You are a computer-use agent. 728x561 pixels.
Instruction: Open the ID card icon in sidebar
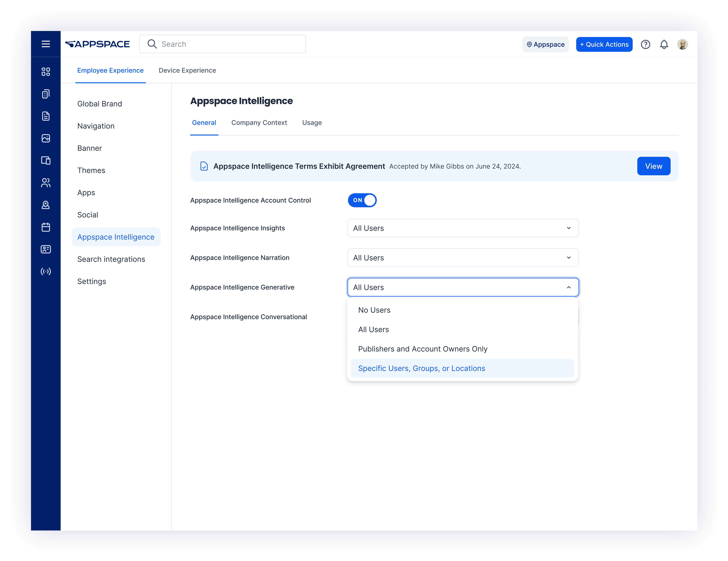(46, 249)
